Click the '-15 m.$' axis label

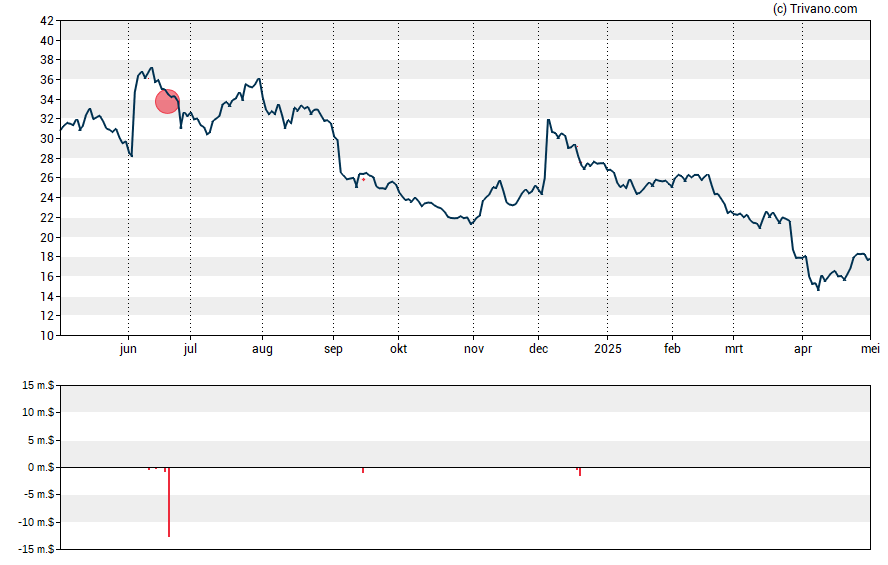click(36, 549)
